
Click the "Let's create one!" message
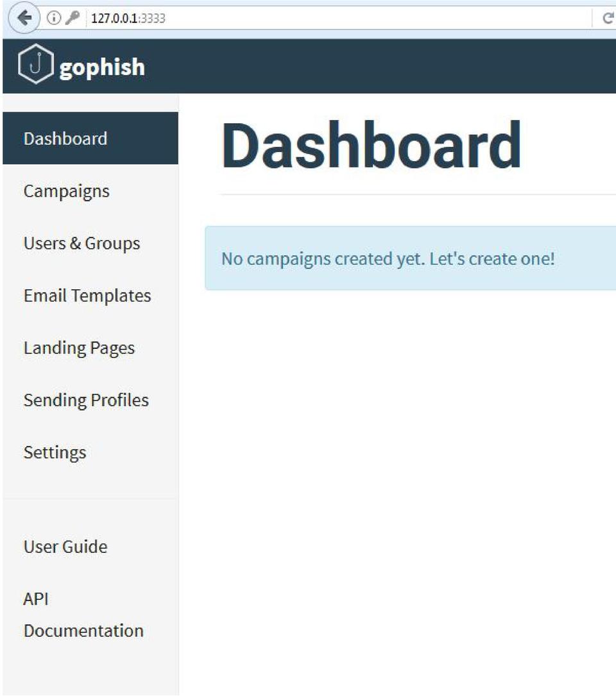point(492,259)
